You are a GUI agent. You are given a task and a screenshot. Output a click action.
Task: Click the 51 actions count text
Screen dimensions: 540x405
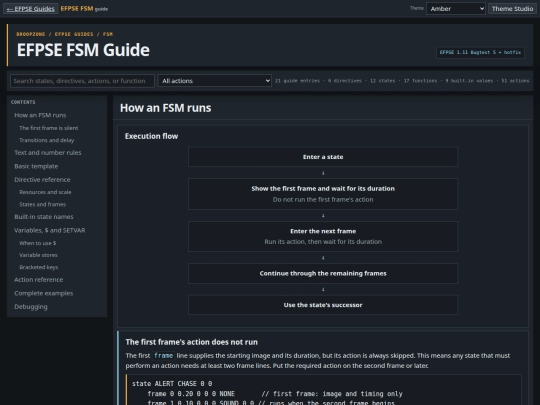pos(515,81)
